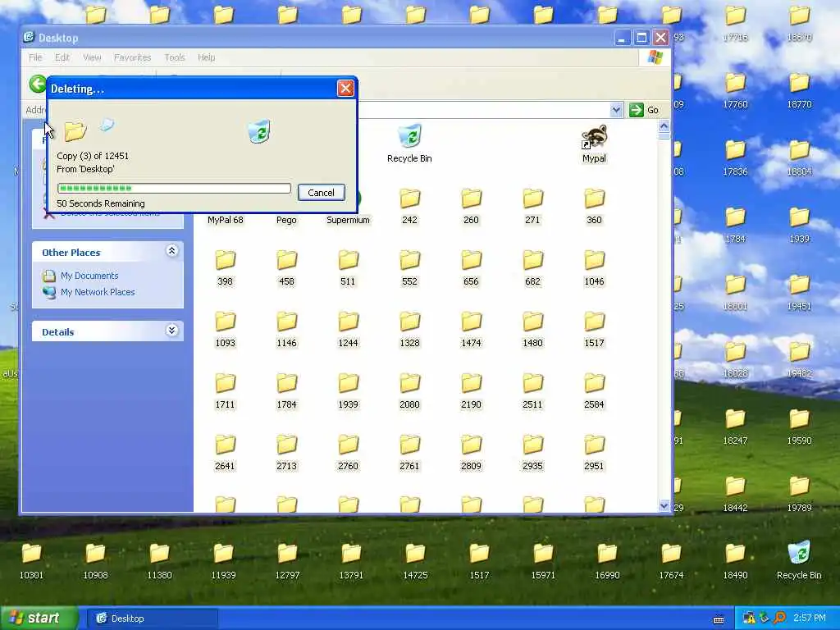Select folder 398 in window
This screenshot has width=840, height=630.
[x=225, y=268]
